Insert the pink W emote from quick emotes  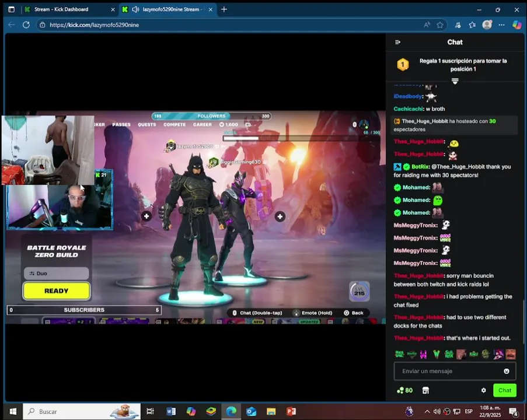(424, 354)
